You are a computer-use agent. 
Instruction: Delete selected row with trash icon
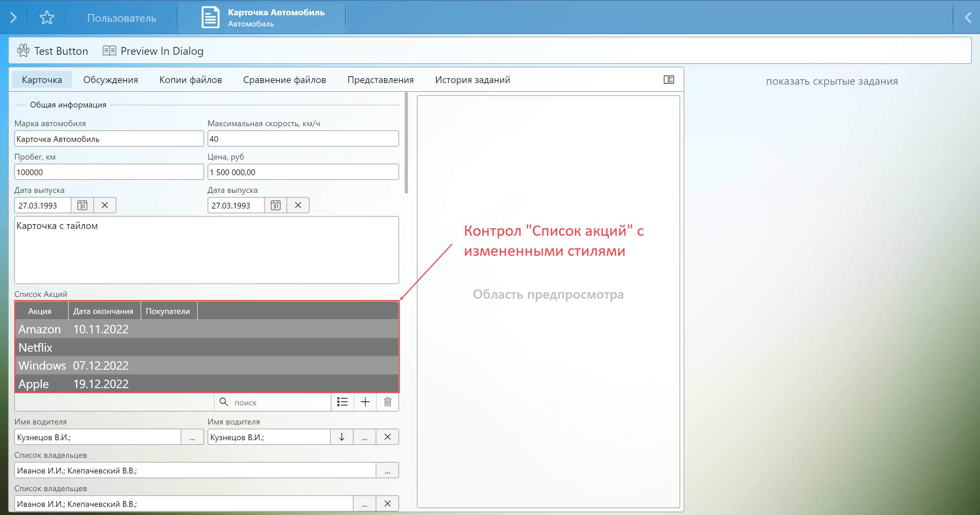click(387, 402)
